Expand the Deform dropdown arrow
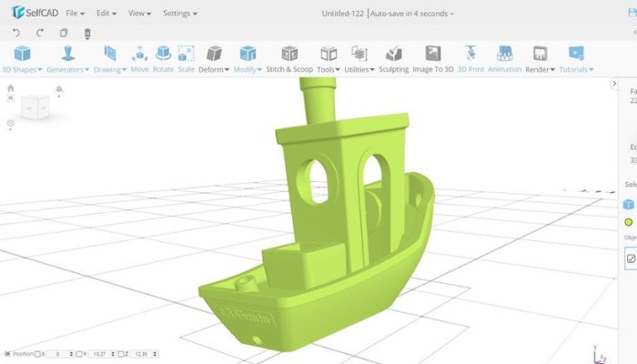The height and width of the screenshot is (364, 637). (227, 70)
